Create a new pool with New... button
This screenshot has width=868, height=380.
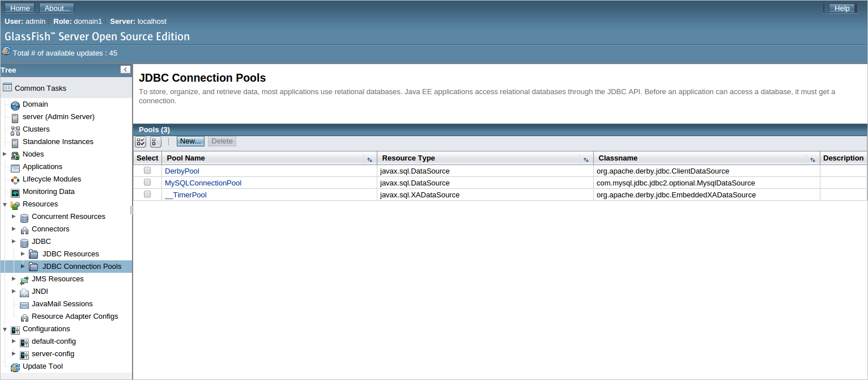point(190,141)
